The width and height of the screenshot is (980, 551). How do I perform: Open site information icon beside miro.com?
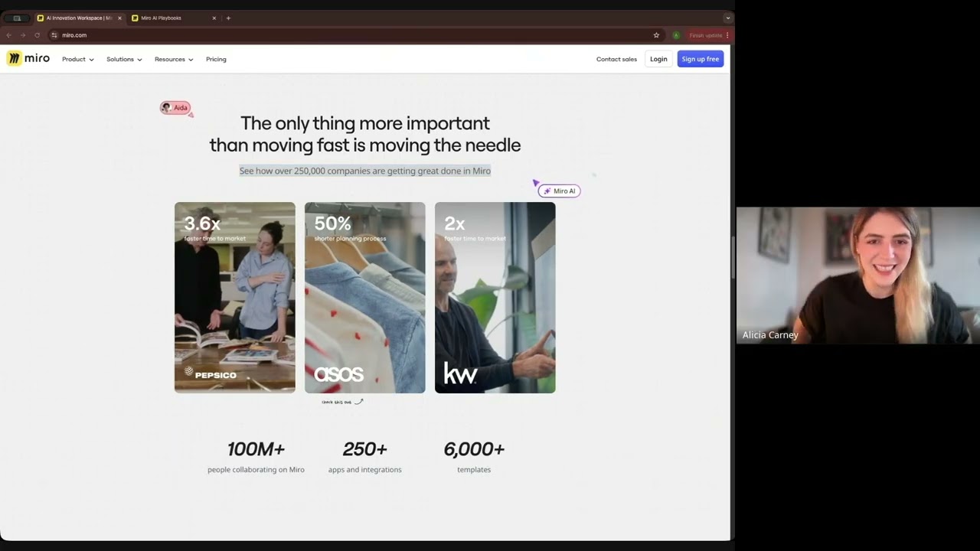point(54,35)
